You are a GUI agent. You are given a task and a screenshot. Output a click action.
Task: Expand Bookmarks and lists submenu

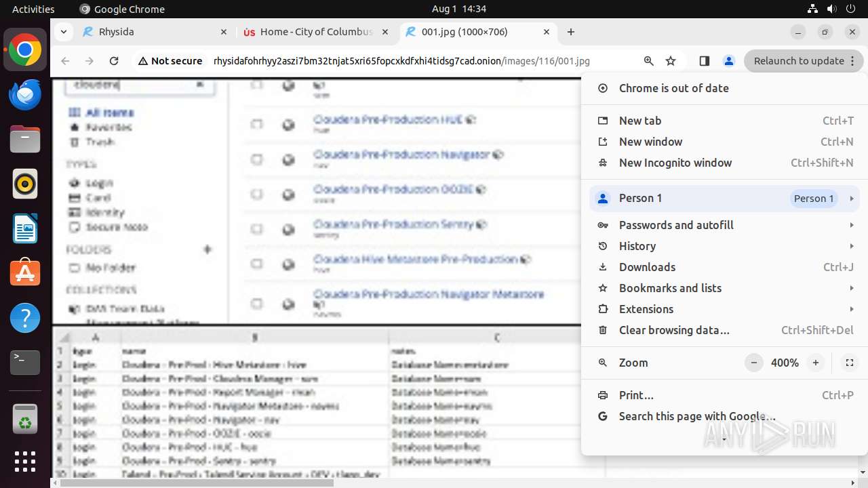(x=724, y=288)
